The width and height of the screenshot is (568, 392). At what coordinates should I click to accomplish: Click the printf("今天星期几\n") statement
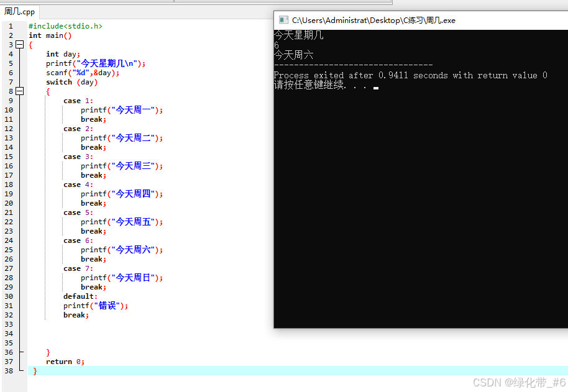tap(96, 63)
